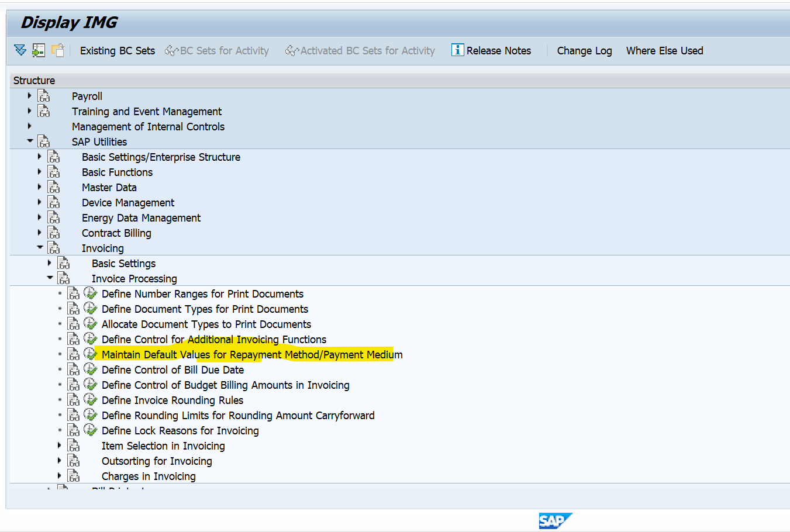Image resolution: width=790 pixels, height=532 pixels.
Task: Collapse the SAP Utilities node
Action: (30, 141)
